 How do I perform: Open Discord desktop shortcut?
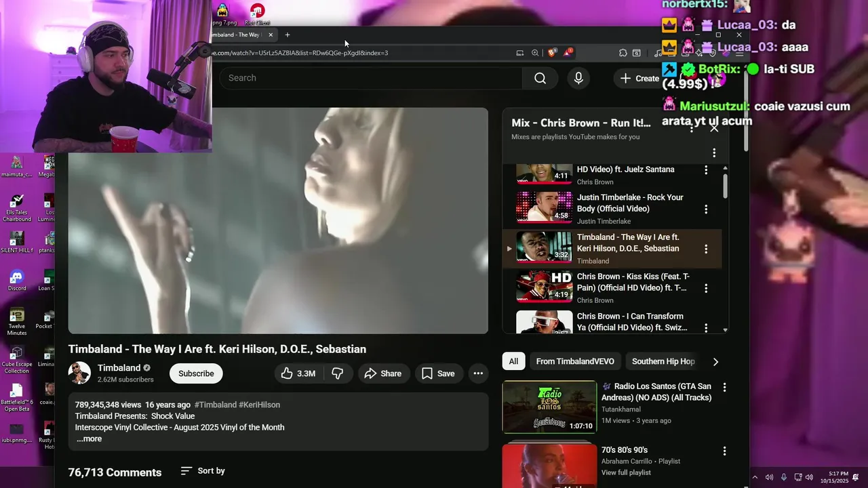(17, 280)
